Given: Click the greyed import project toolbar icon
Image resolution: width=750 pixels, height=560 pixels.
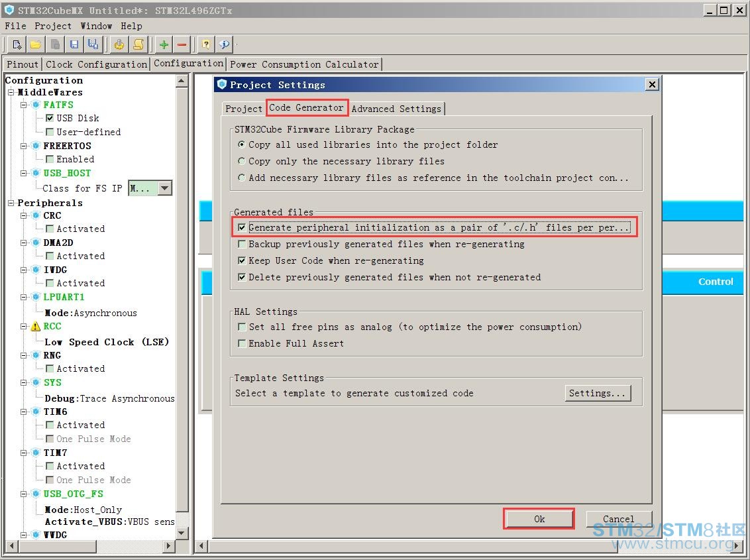Looking at the screenshot, I should pyautogui.click(x=55, y=45).
